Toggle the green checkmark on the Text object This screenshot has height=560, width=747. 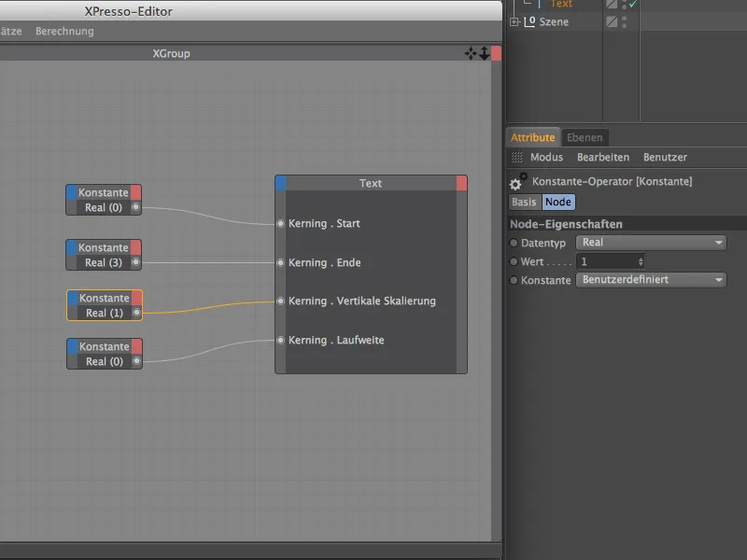coord(633,4)
